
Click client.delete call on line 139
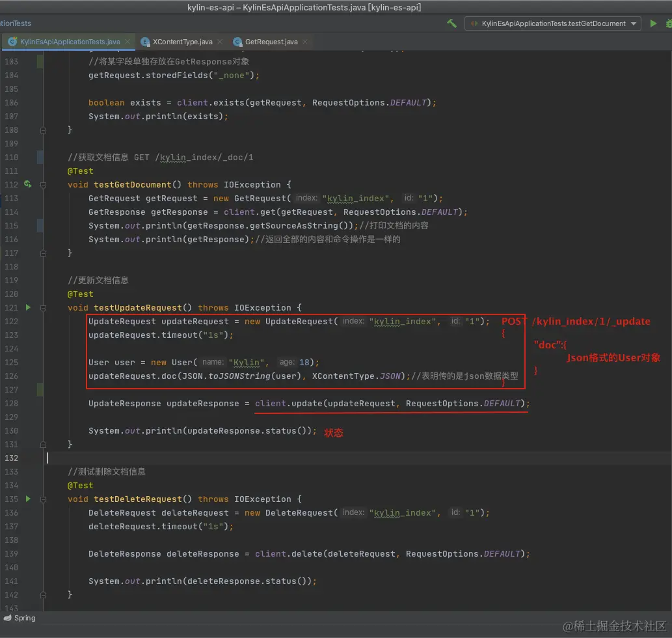390,554
